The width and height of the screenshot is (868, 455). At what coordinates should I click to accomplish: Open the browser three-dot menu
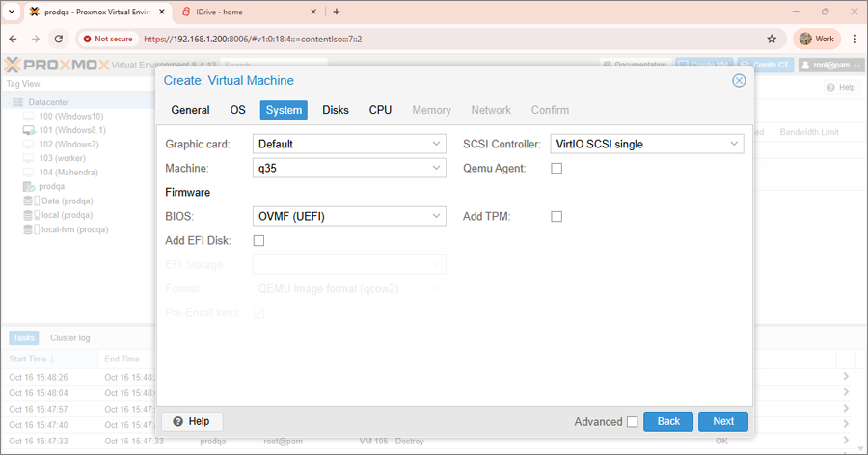[854, 40]
